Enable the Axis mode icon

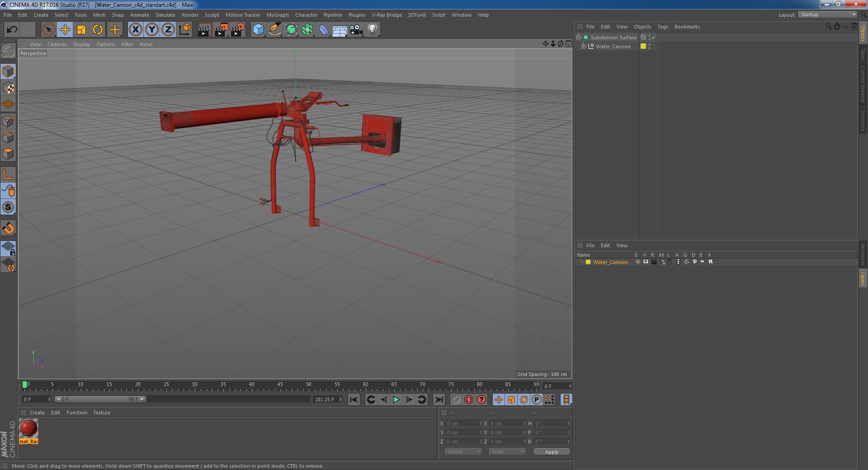pos(9,174)
